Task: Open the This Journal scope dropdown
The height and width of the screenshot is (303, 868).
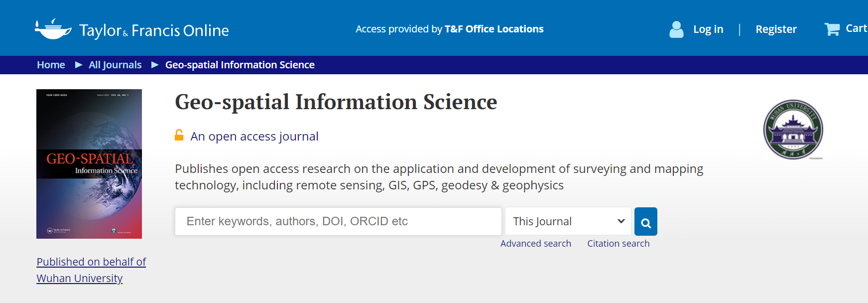Action: [x=568, y=221]
